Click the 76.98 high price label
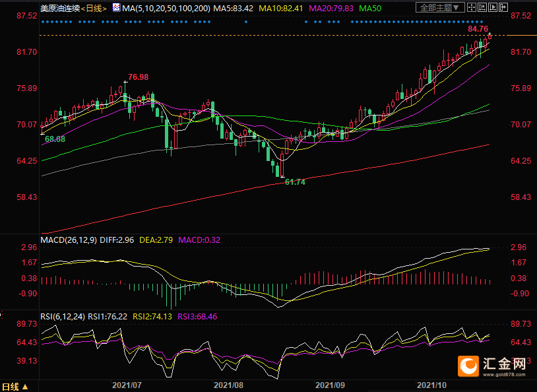The width and height of the screenshot is (537, 392). [138, 77]
